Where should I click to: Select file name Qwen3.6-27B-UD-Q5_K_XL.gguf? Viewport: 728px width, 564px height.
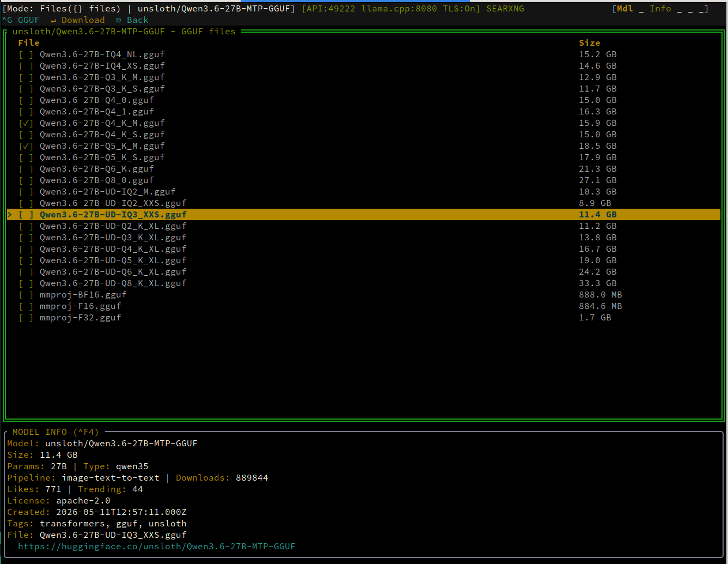[113, 260]
